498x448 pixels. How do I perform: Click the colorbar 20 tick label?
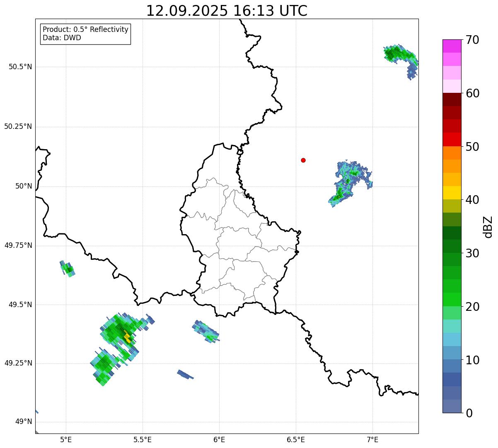click(x=472, y=307)
